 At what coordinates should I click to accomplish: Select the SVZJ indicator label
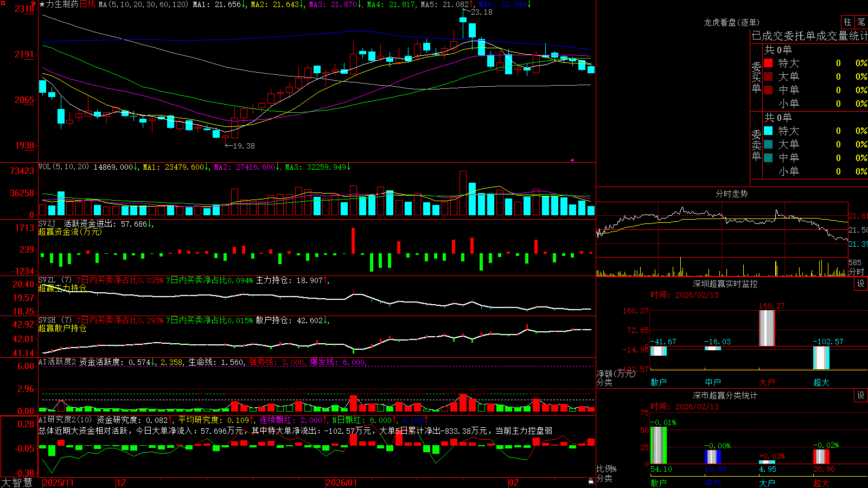click(x=47, y=223)
